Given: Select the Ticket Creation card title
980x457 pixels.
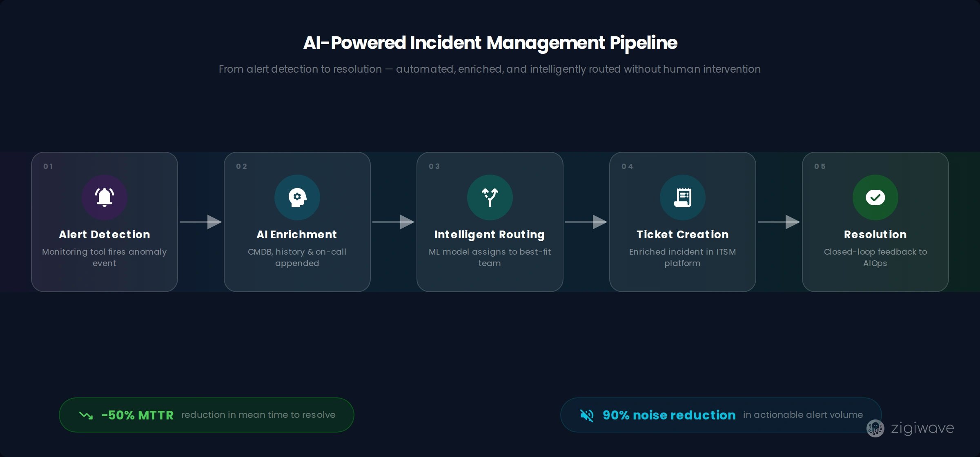Looking at the screenshot, I should pyautogui.click(x=683, y=235).
